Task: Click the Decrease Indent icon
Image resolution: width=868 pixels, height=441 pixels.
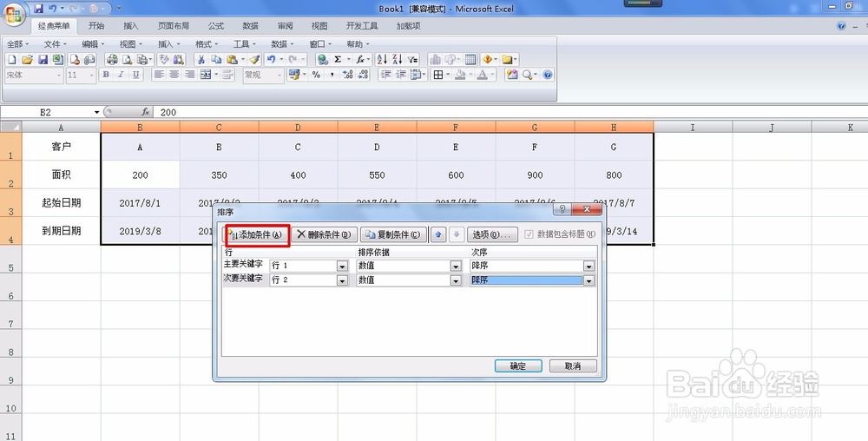Action: (x=386, y=75)
